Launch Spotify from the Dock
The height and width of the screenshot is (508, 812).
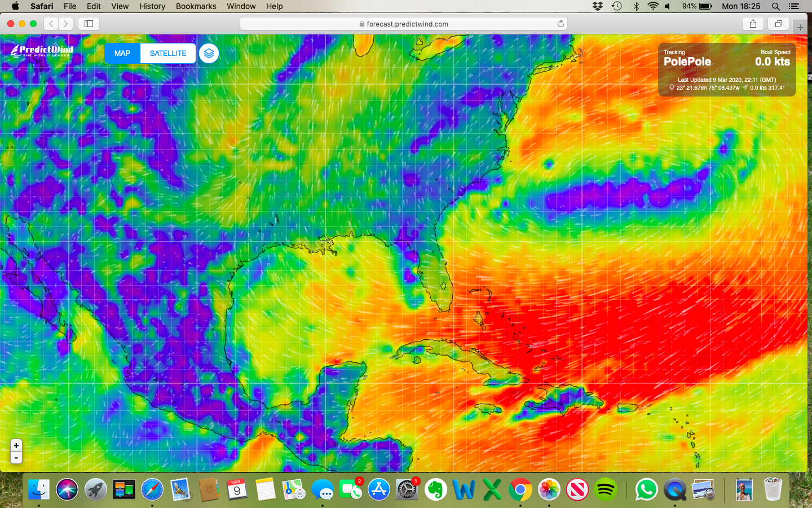click(606, 489)
